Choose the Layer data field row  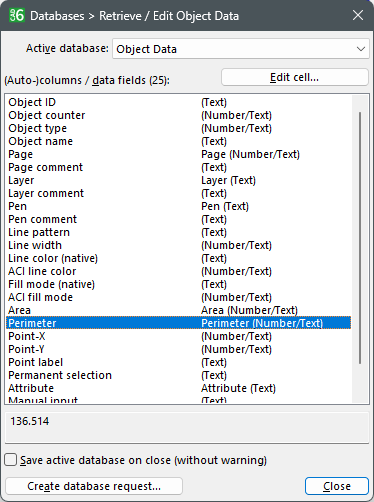point(179,180)
